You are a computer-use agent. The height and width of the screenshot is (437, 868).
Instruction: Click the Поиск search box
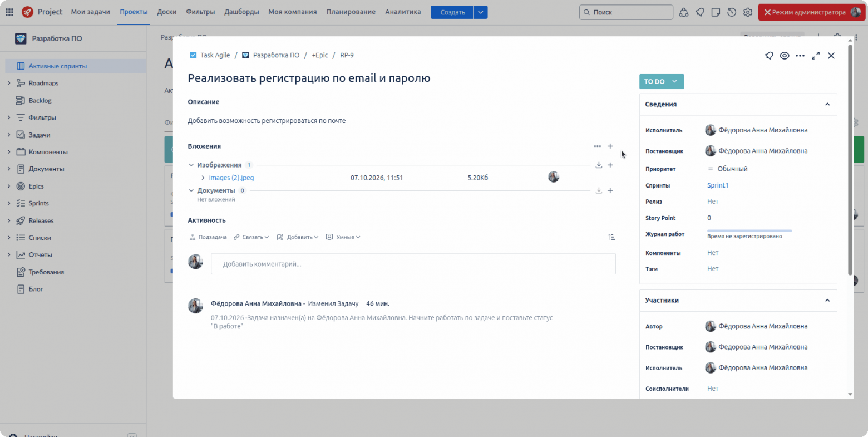(626, 12)
